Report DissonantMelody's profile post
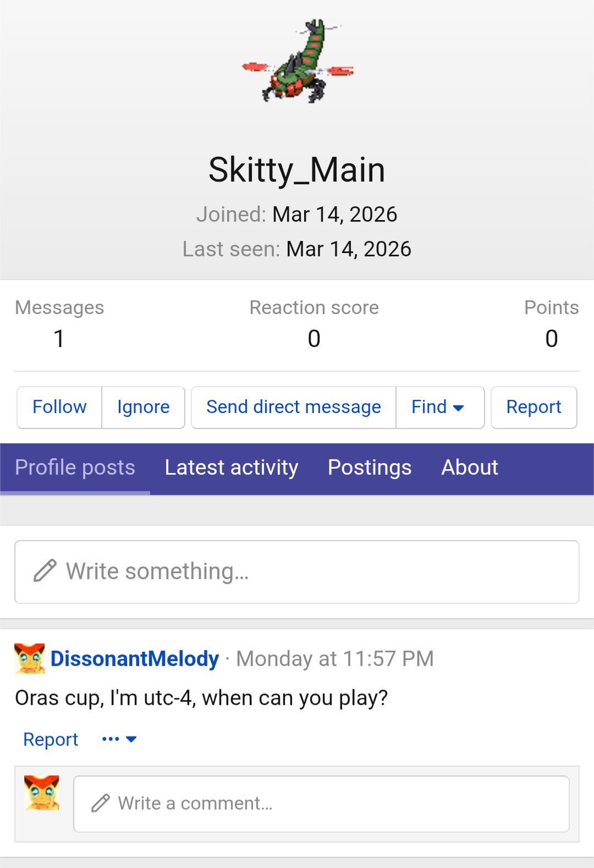Image resolution: width=594 pixels, height=868 pixels. (x=51, y=740)
